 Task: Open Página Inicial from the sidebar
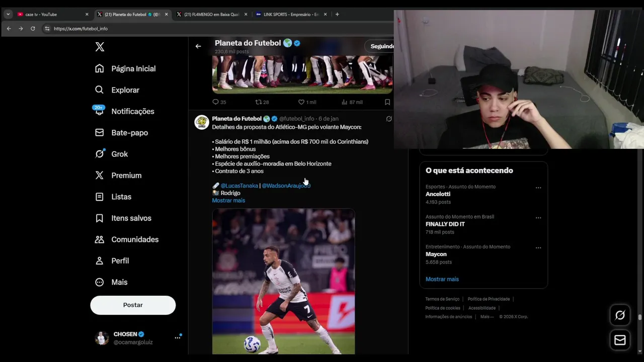125,68
